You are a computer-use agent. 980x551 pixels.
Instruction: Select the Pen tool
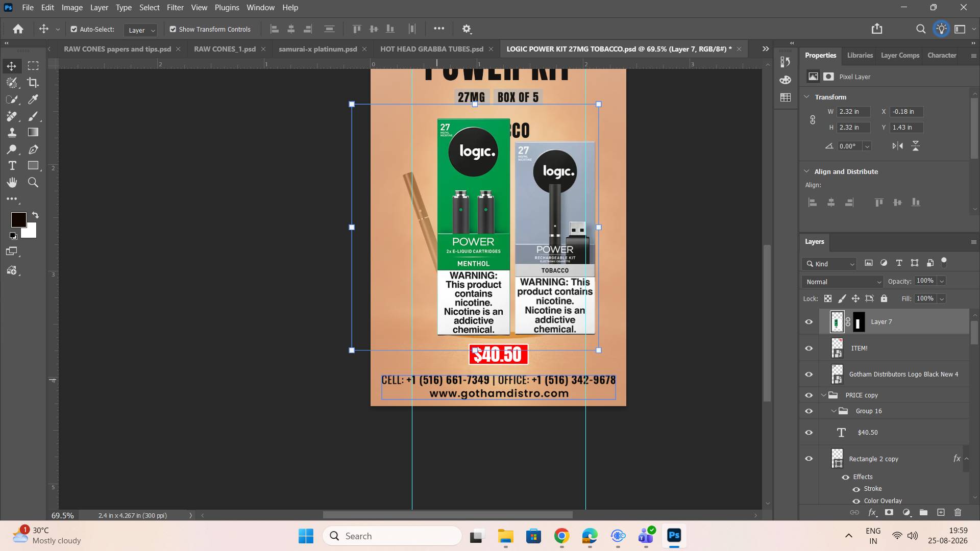click(33, 149)
